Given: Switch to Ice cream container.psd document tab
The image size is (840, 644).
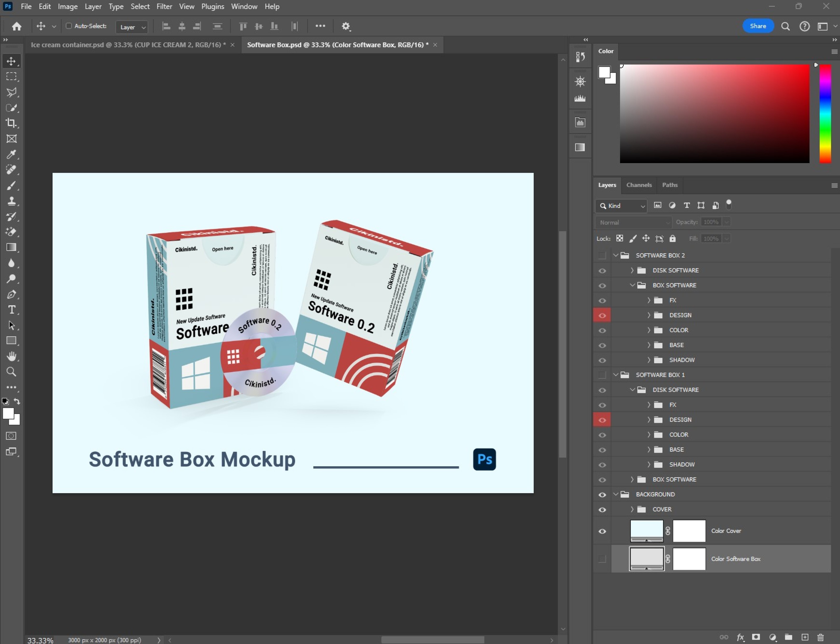Looking at the screenshot, I should click(128, 45).
